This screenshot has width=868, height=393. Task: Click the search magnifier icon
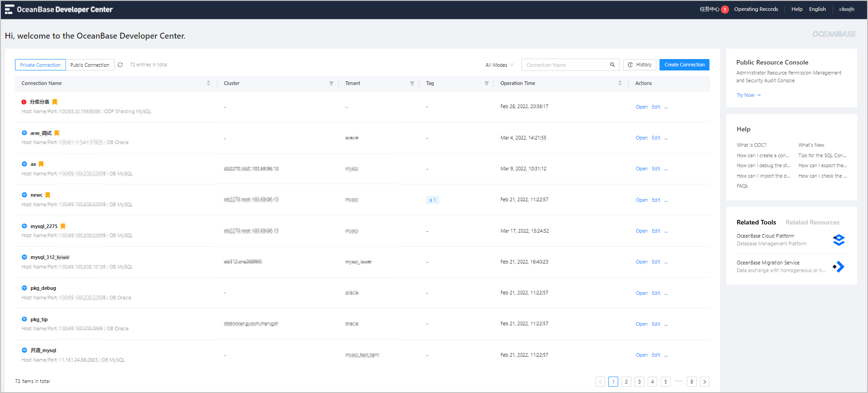[612, 65]
